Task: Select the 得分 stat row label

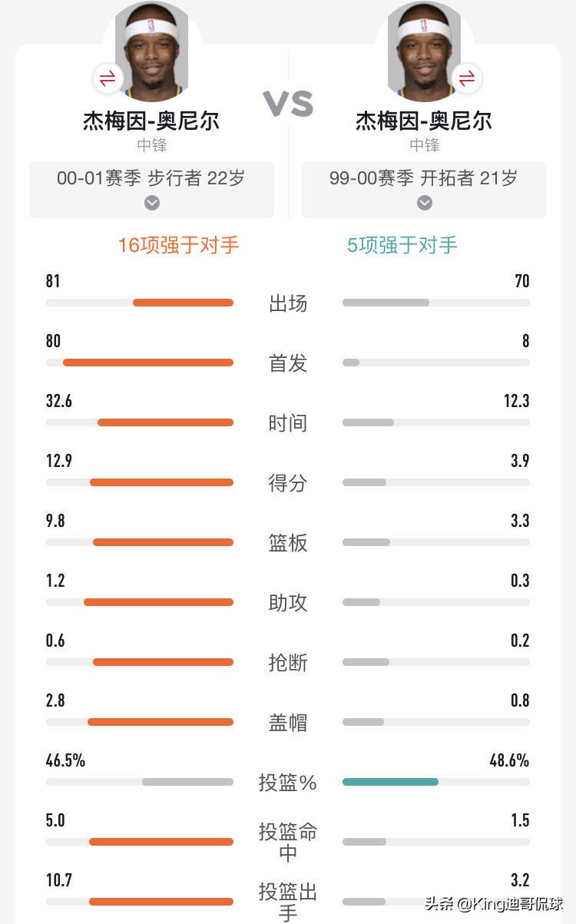Action: (287, 484)
